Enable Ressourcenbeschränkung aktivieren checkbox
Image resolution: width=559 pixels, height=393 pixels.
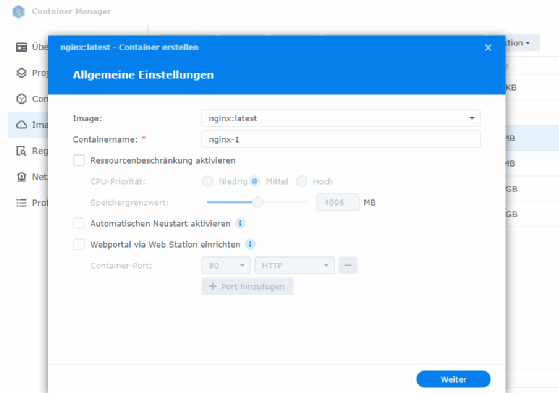pyautogui.click(x=79, y=160)
